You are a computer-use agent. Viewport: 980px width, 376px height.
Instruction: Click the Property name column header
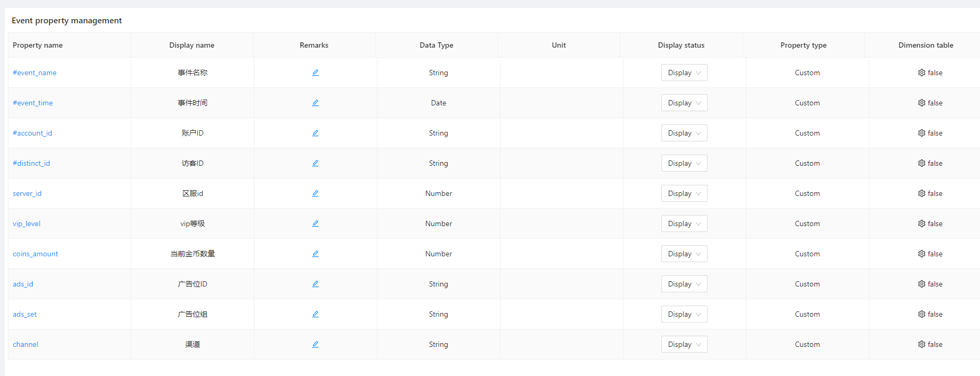(38, 45)
